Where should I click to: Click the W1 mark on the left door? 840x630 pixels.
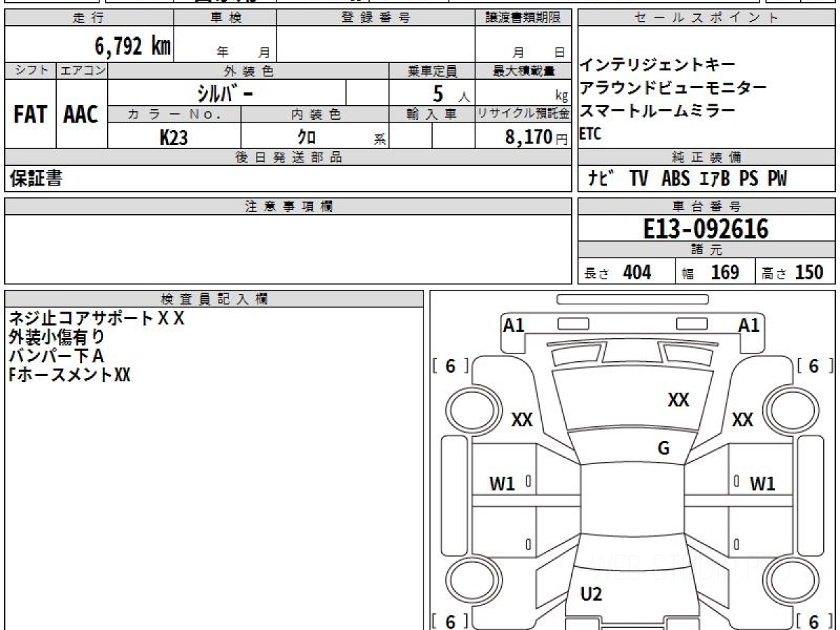tap(502, 483)
